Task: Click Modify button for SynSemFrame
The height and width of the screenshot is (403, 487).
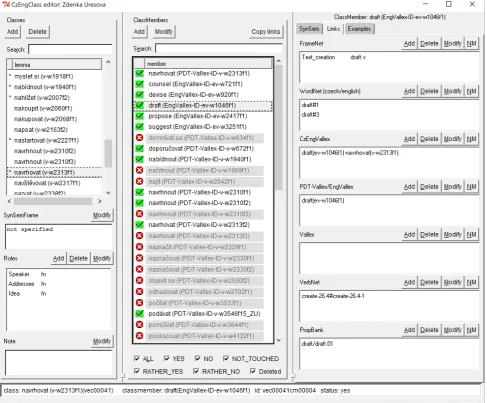Action: pyautogui.click(x=102, y=215)
